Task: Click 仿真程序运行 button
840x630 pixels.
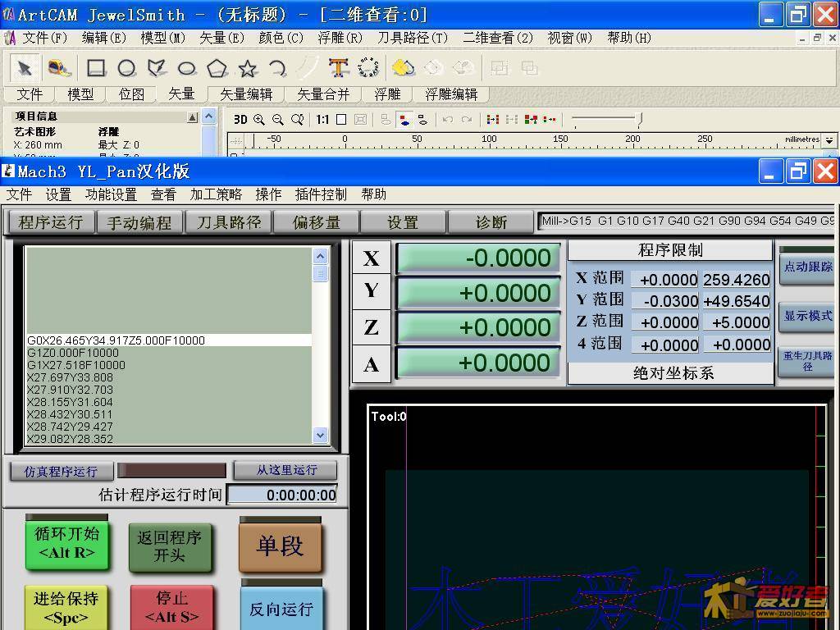Action: click(x=61, y=472)
